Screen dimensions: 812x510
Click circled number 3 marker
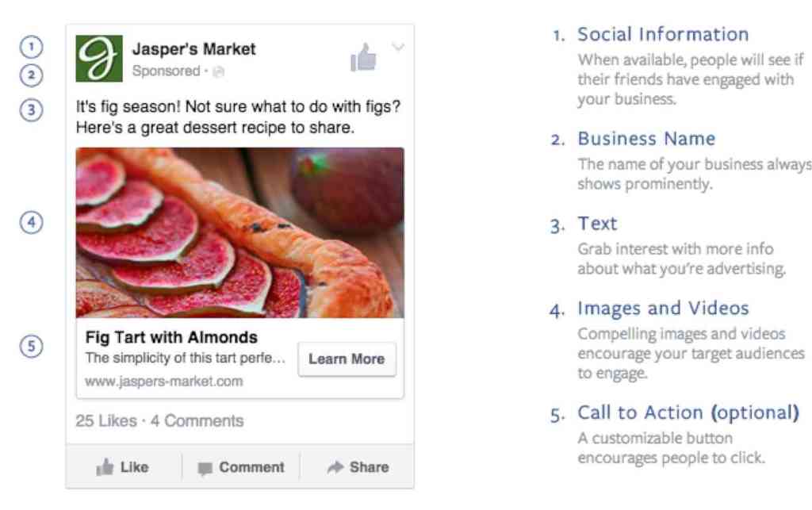31,110
